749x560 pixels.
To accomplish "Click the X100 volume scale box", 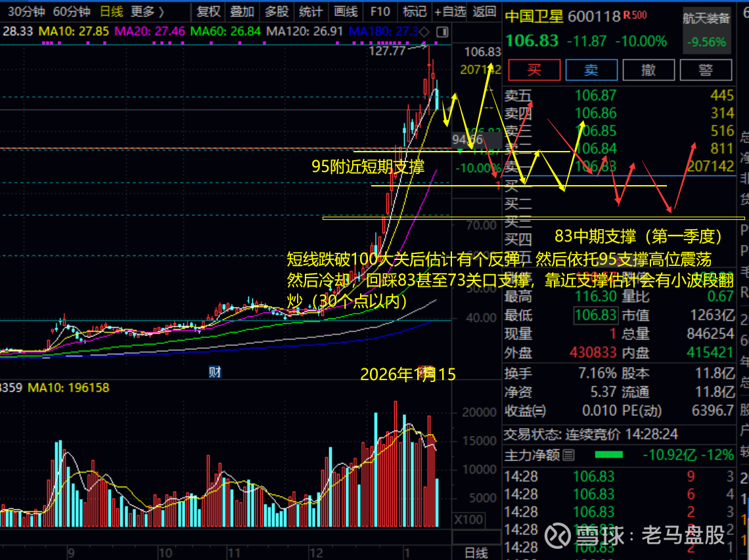I will pyautogui.click(x=468, y=519).
